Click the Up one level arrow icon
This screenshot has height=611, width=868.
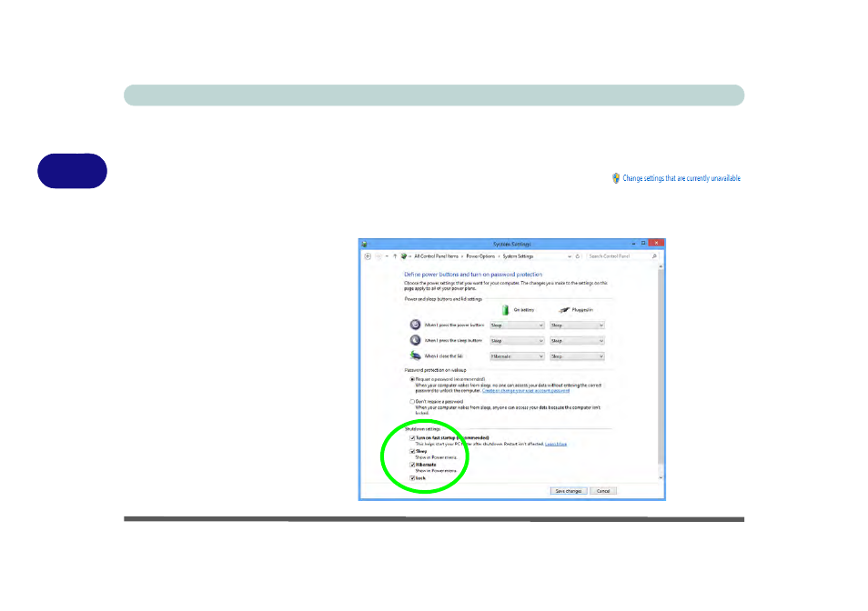[x=395, y=256]
